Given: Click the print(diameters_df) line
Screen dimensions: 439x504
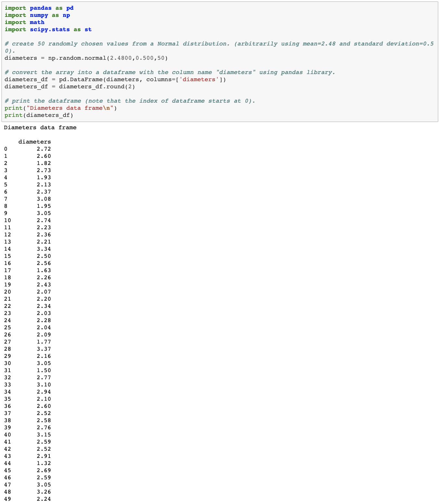Looking at the screenshot, I should [x=39, y=115].
